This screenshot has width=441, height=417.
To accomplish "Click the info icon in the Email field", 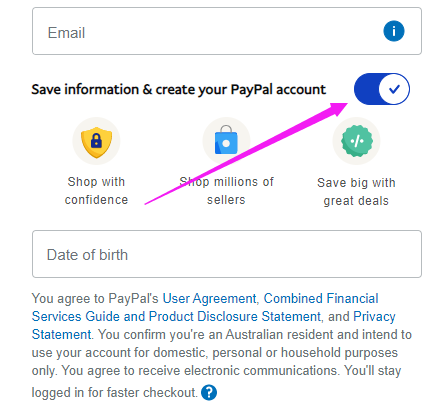I will [394, 31].
